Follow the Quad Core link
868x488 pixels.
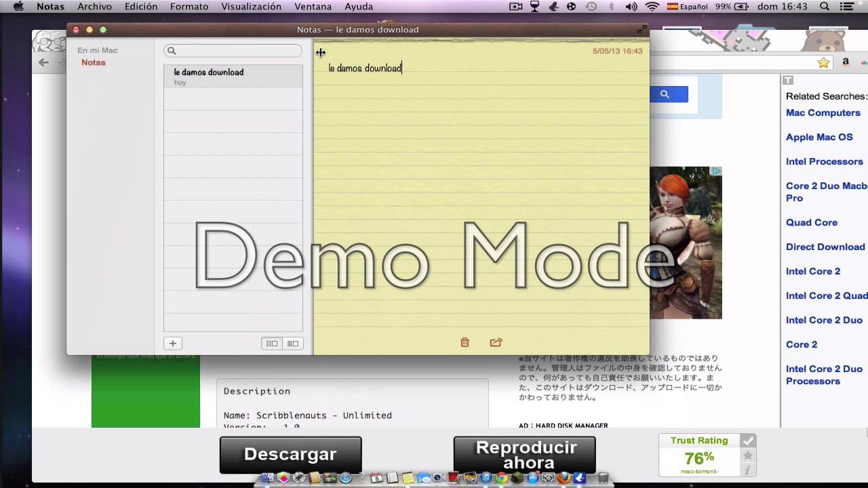tap(811, 222)
